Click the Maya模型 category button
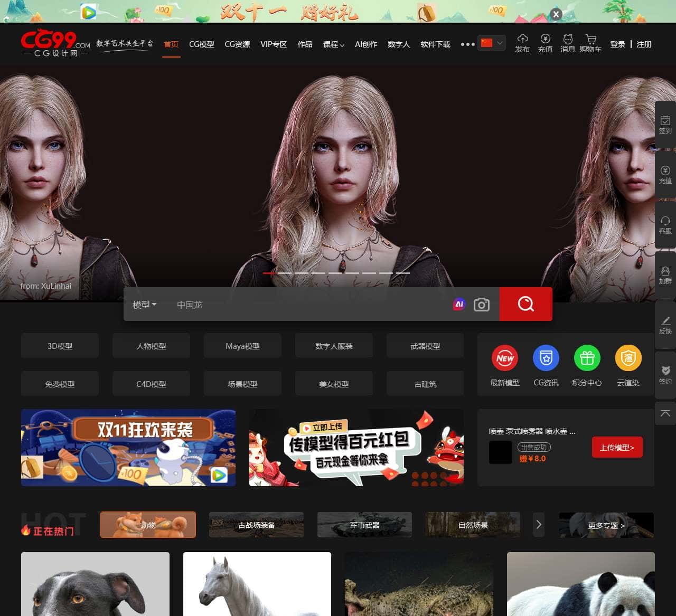Screen dimensions: 676x616 tap(242, 346)
